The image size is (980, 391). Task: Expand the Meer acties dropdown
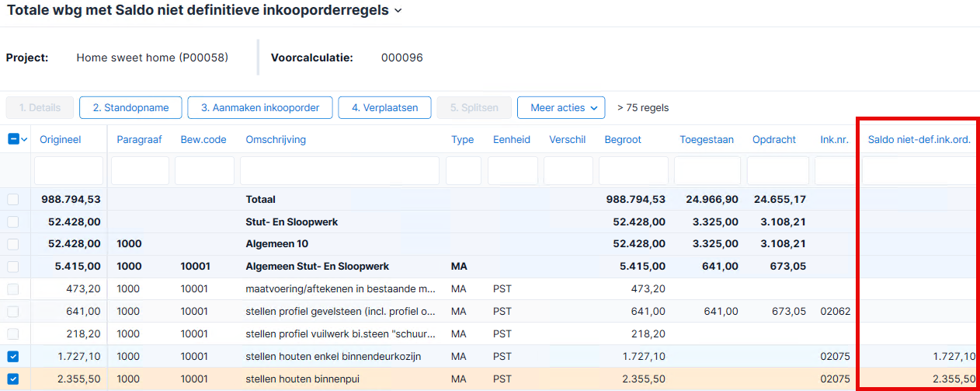(561, 108)
